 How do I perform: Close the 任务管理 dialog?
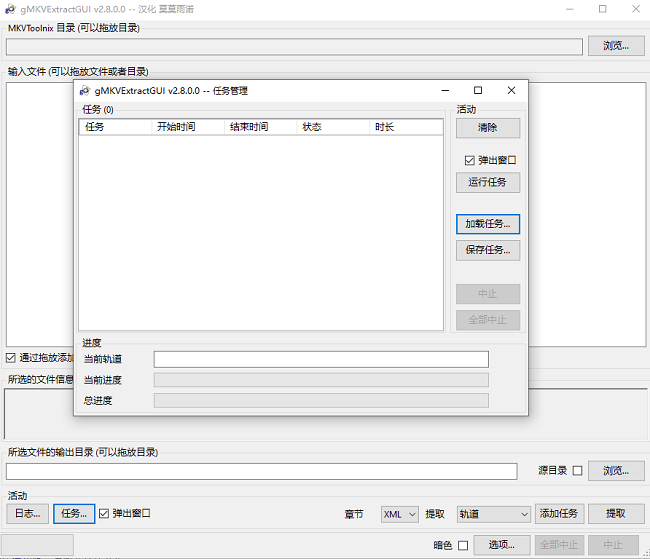pos(512,90)
